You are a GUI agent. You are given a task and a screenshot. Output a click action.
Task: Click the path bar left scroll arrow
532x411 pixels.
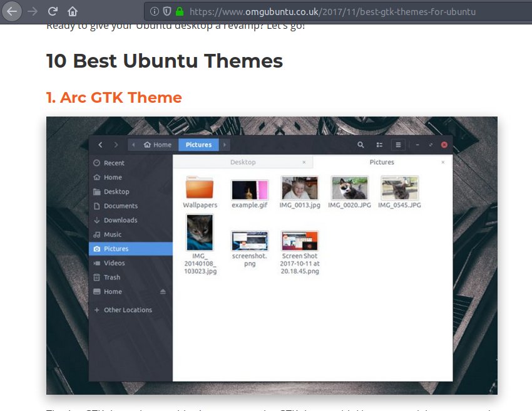click(x=133, y=145)
